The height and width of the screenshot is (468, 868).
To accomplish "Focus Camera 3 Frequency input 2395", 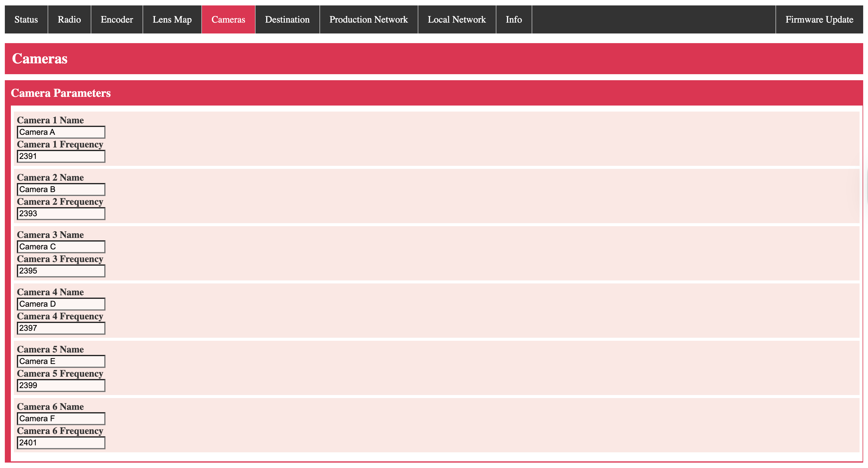I will [61, 271].
